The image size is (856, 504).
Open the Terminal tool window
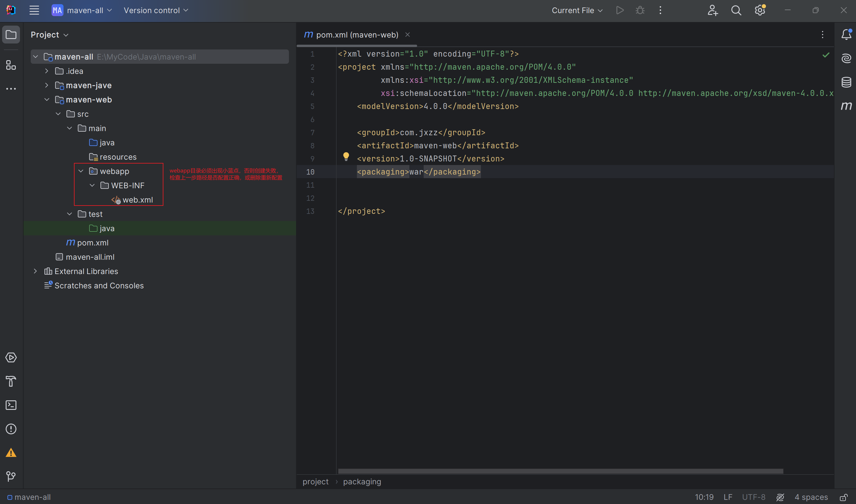click(x=11, y=405)
